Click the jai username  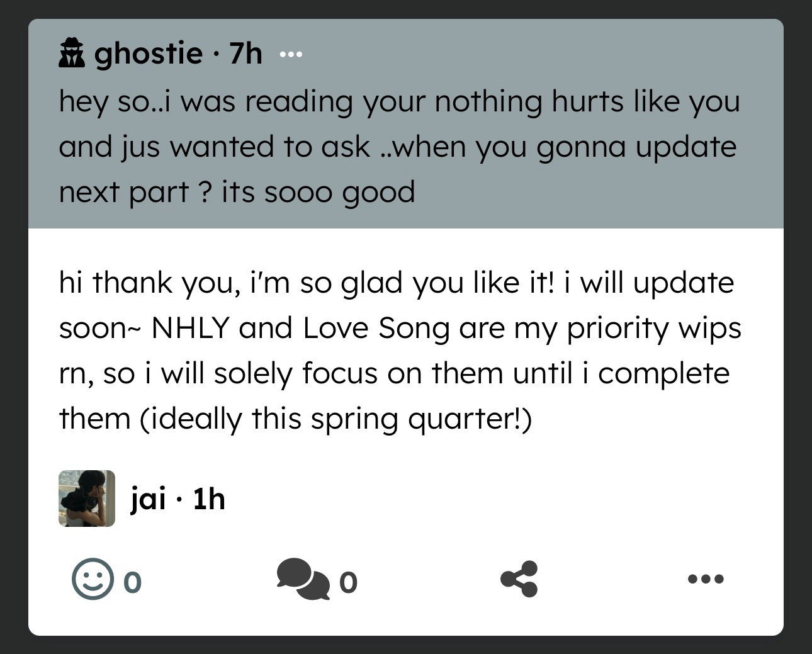pyautogui.click(x=149, y=499)
